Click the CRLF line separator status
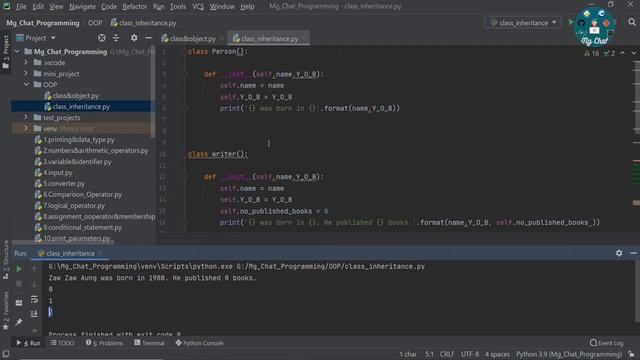Viewport: 640px width, 360px height. 447,354
